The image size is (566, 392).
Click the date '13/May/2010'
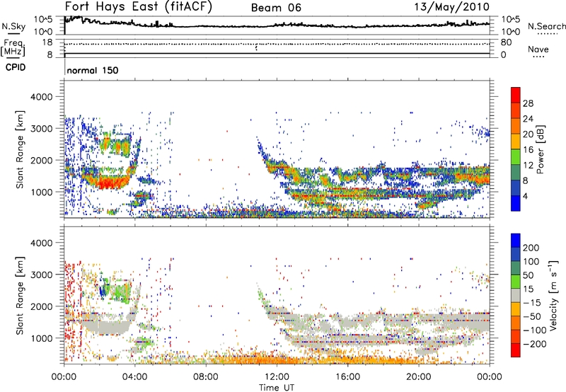click(451, 6)
